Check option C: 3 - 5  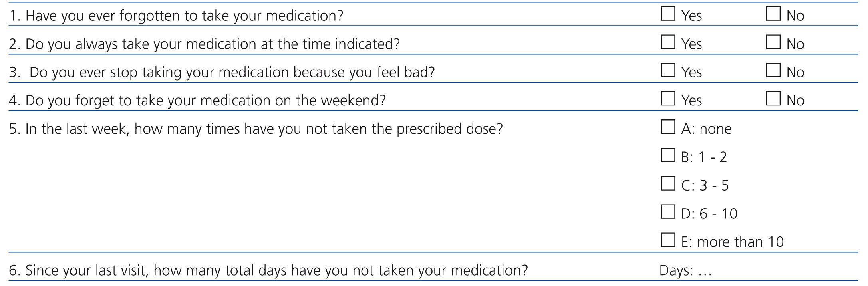667,183
